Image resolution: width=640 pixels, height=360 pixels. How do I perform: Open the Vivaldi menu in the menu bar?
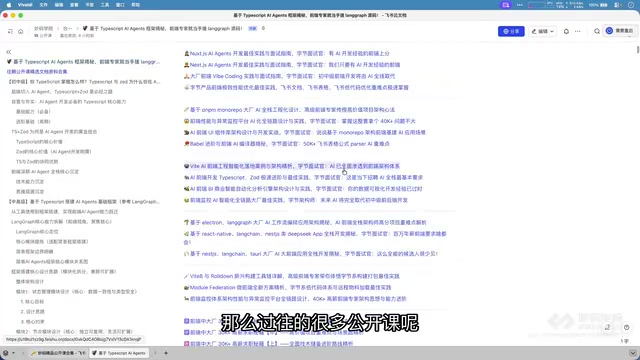point(25,5)
